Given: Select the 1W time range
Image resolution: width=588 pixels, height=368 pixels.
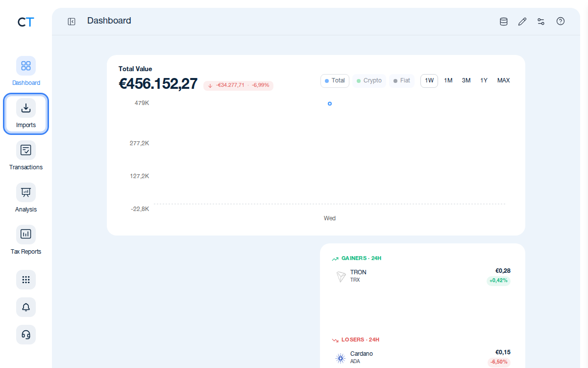Looking at the screenshot, I should point(429,81).
